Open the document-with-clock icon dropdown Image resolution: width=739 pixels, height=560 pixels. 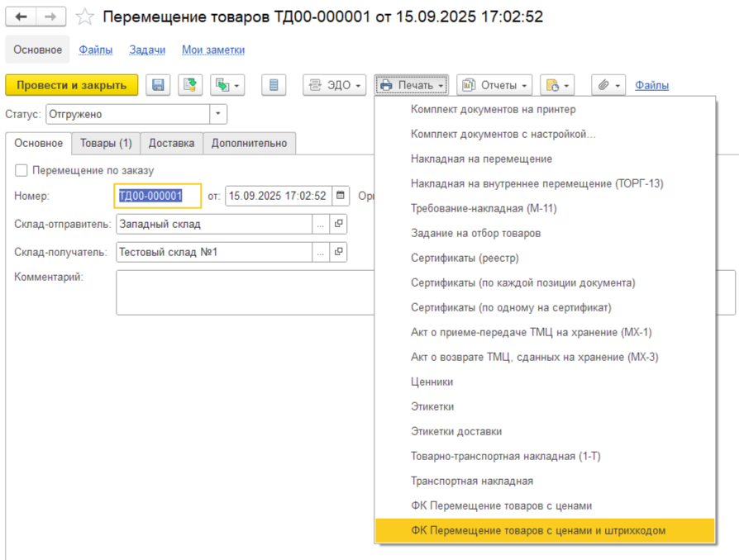click(557, 85)
